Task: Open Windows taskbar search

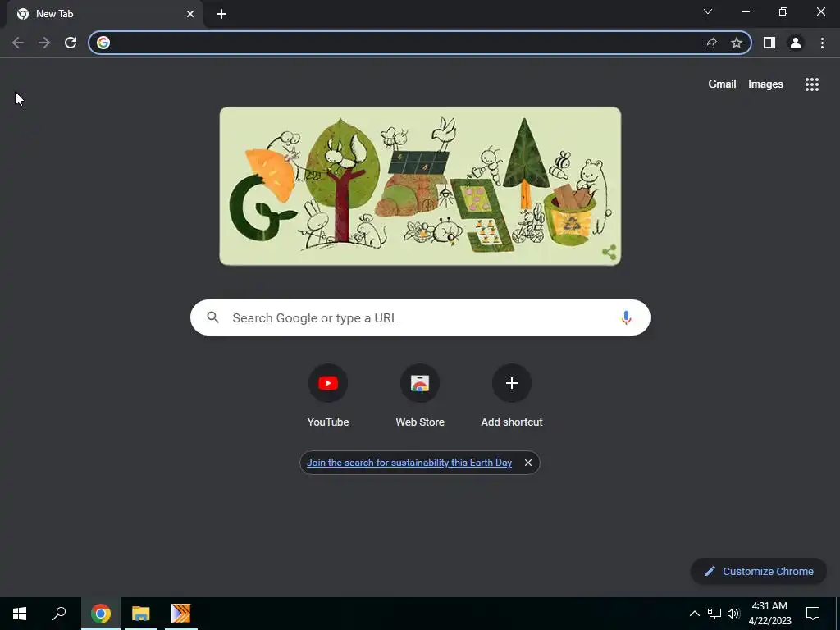Action: point(59,614)
